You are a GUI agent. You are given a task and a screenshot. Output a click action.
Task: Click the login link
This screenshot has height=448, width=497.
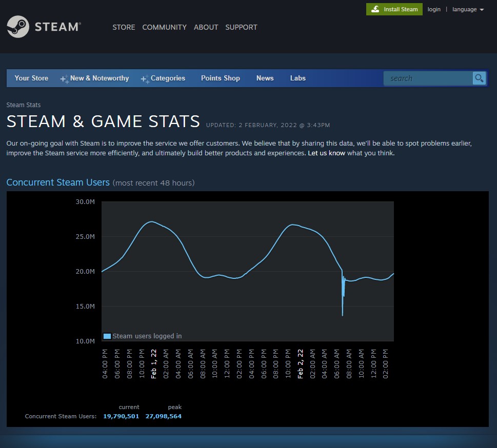[433, 10]
